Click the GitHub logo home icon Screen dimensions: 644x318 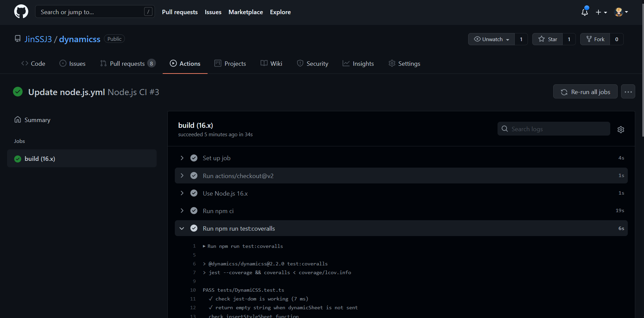(21, 12)
